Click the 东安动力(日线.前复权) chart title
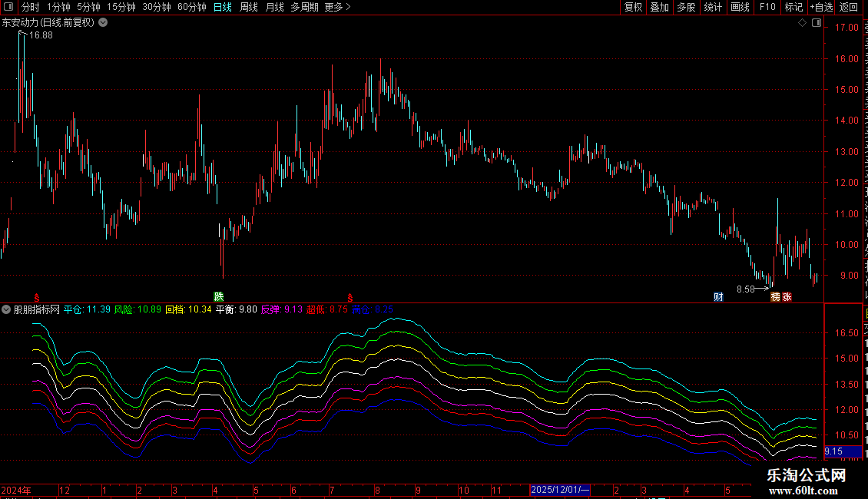This screenshot has width=868, height=499. coord(48,23)
